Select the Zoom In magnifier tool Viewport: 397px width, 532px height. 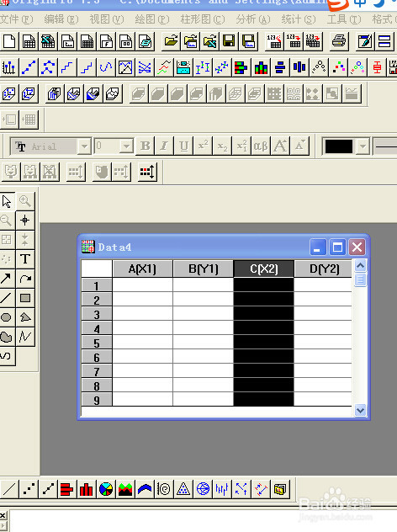(25, 201)
